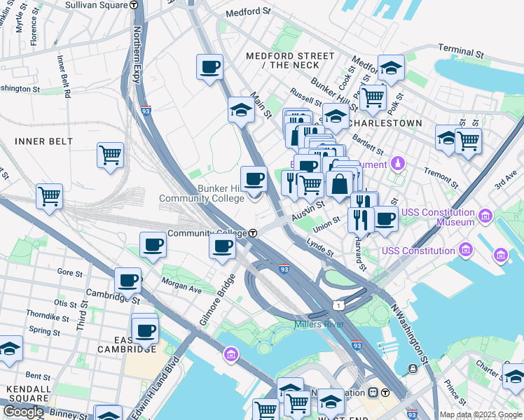The image size is (524, 420).
Task: Click the shopping cart marker above Austin St
Action: pyautogui.click(x=311, y=187)
